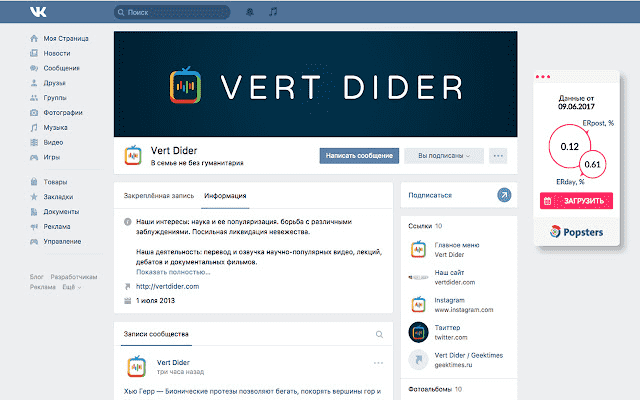Open the Ссылки section header

(x=425, y=226)
